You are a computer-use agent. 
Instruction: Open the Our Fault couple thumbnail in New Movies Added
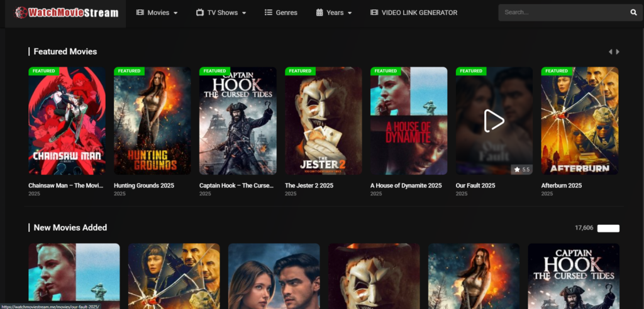(x=274, y=276)
